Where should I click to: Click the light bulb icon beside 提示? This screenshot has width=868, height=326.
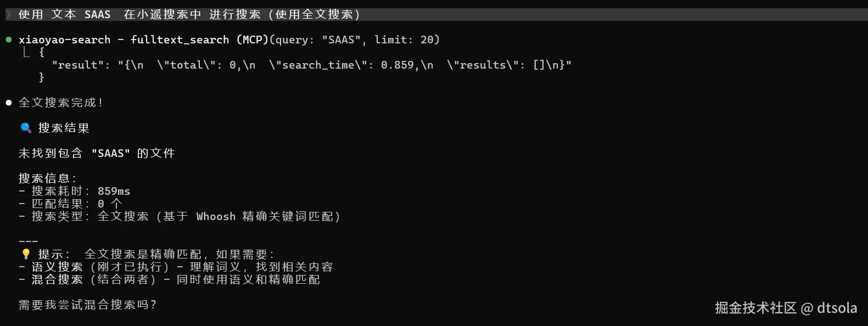pos(26,254)
